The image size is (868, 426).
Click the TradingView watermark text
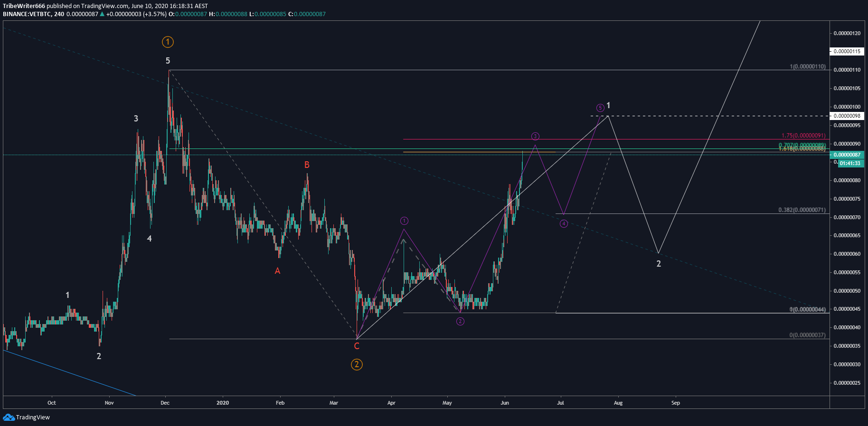(33, 417)
